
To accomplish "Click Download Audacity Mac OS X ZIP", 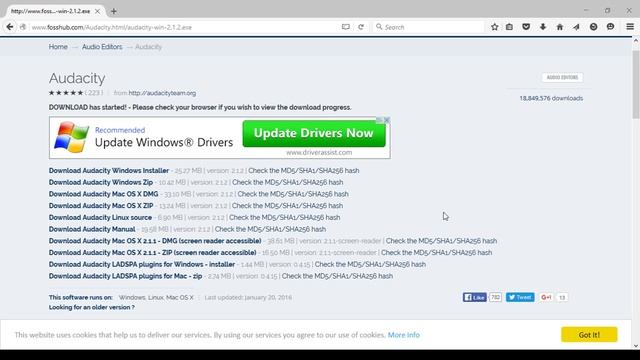I will pos(101,206).
